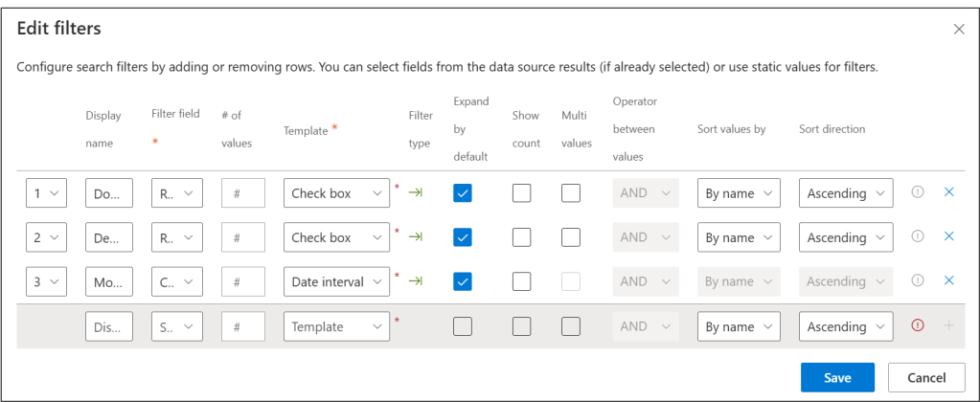This screenshot has height=402, width=980.
Task: Remove filter row 1 with the X icon
Action: 949,192
